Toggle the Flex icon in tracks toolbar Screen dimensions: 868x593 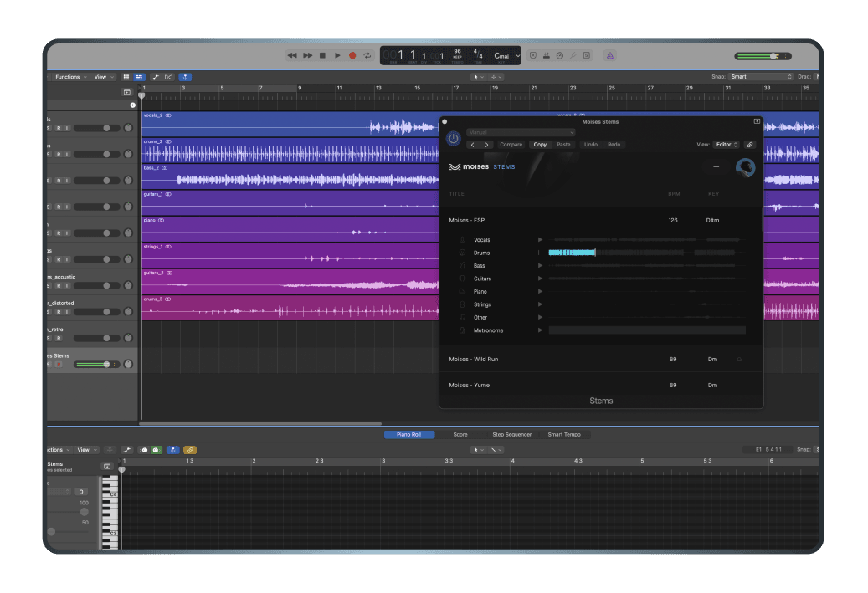[169, 77]
